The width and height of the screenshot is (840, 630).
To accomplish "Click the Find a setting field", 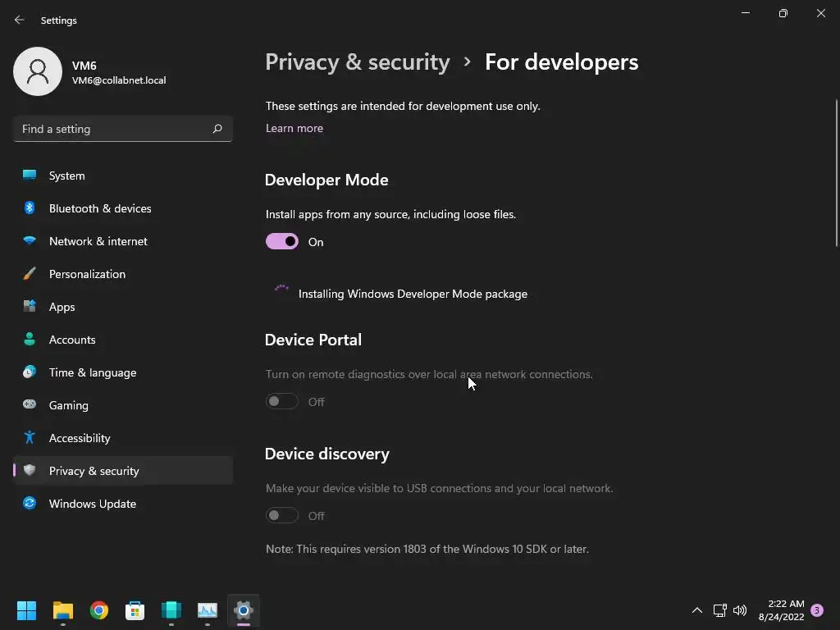I will (x=113, y=129).
